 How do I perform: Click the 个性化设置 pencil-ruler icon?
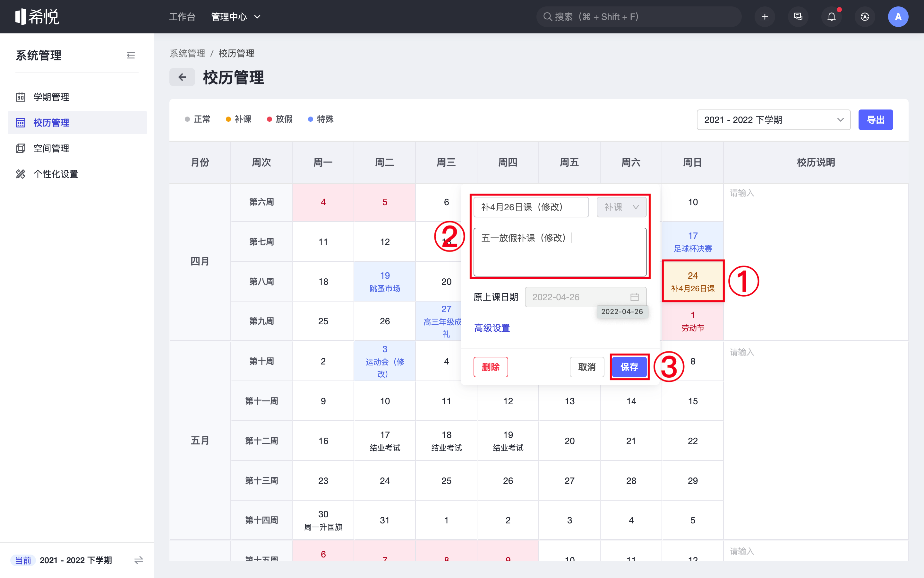[21, 174]
